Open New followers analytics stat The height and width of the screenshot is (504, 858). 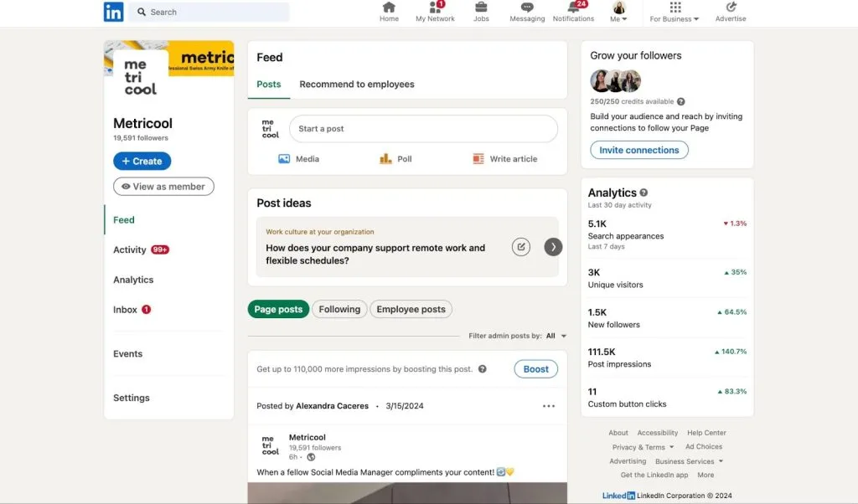[667, 318]
